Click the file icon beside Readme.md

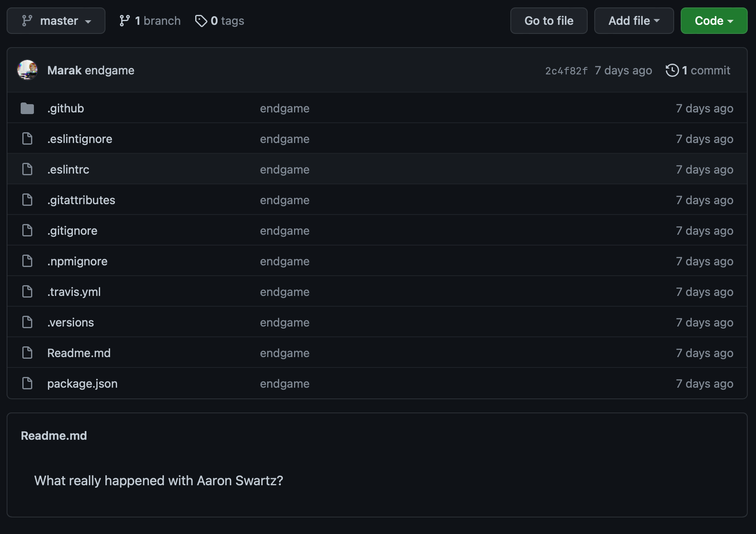27,353
